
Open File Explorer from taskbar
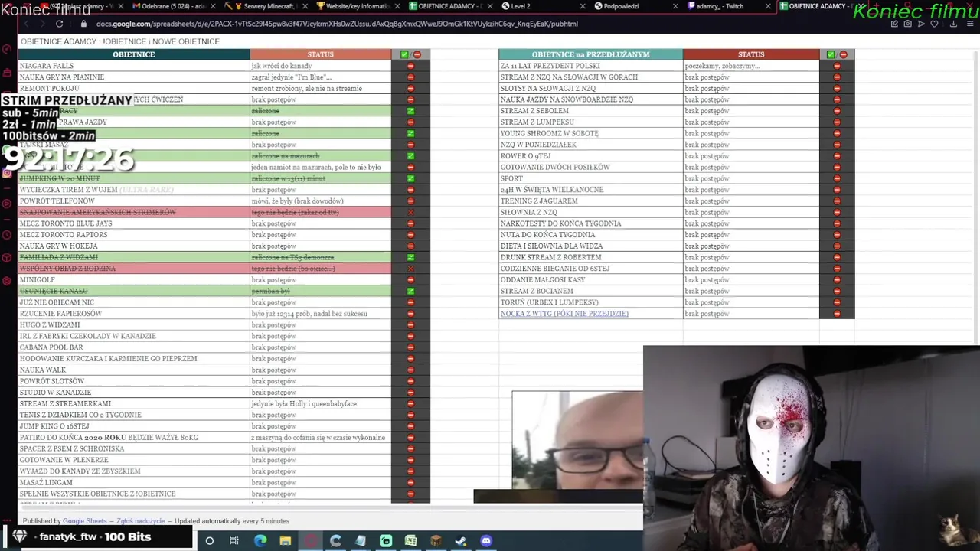coord(286,541)
